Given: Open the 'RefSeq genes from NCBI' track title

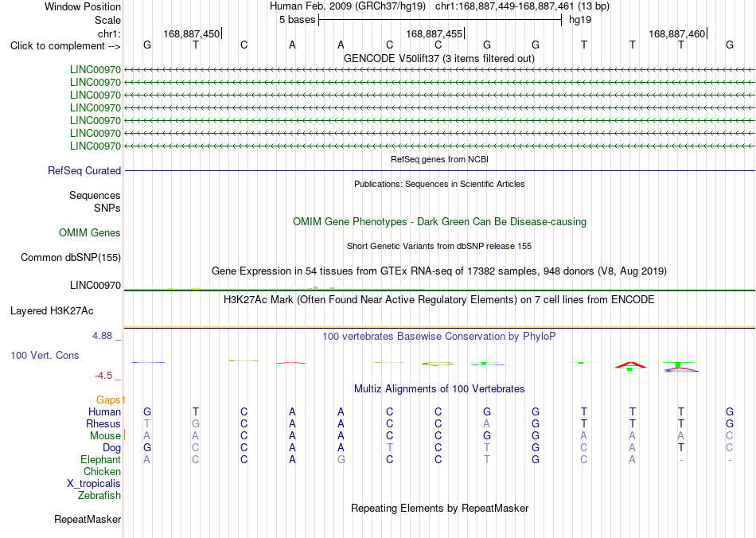Looking at the screenshot, I should 439,159.
